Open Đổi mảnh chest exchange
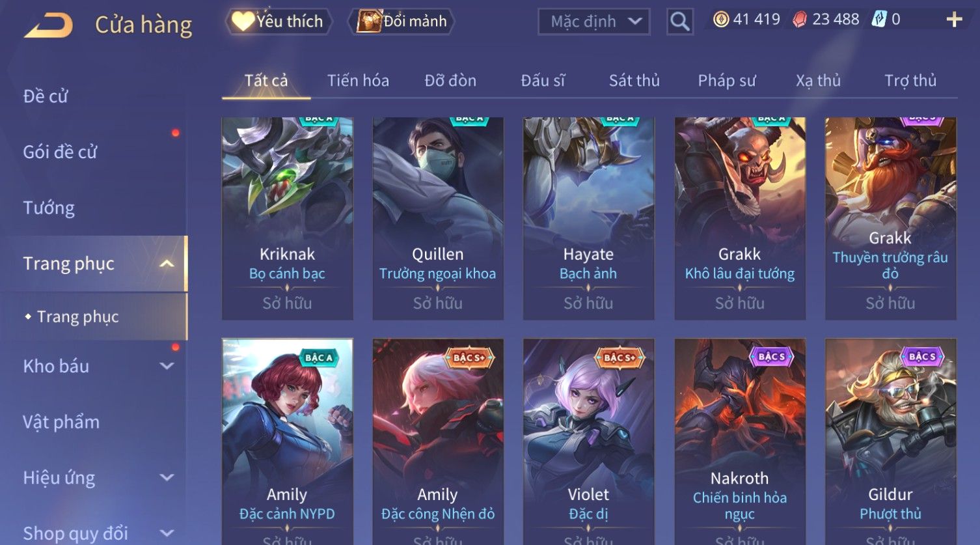The width and height of the screenshot is (980, 545). [402, 21]
